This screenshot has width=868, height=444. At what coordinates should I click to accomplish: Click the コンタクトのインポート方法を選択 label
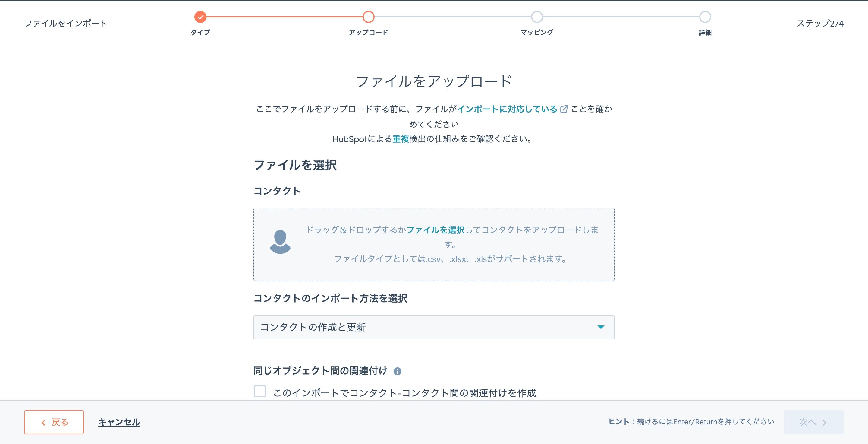[330, 298]
